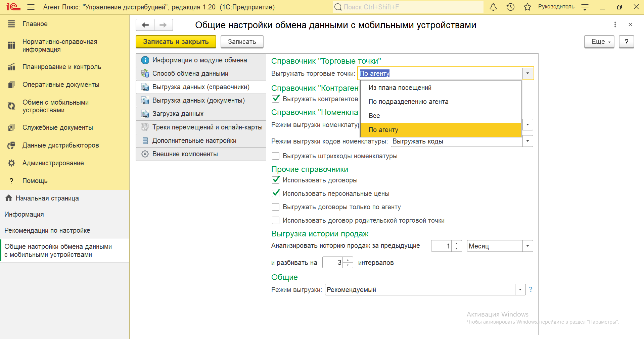Click the icon of Треки перемещений и онлайн-карты

click(145, 127)
